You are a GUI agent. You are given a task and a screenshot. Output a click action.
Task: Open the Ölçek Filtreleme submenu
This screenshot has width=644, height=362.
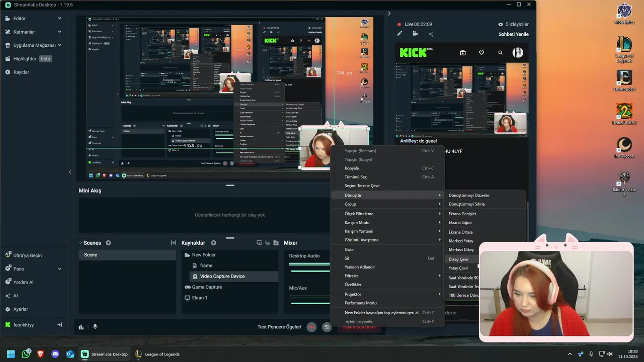click(387, 214)
